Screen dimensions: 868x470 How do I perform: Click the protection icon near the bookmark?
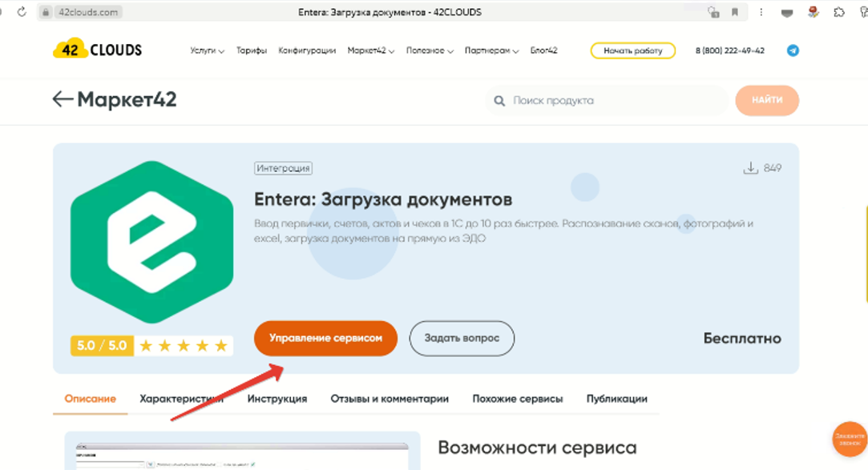point(713,12)
